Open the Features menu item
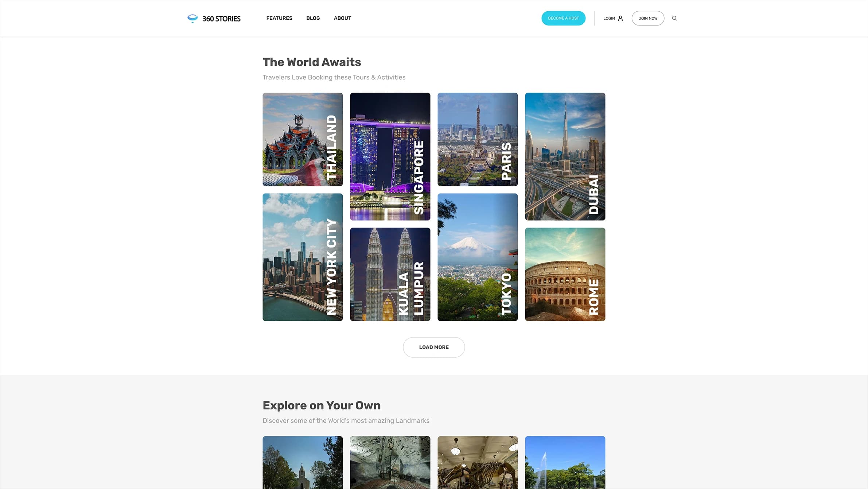The width and height of the screenshot is (868, 489). (x=279, y=18)
